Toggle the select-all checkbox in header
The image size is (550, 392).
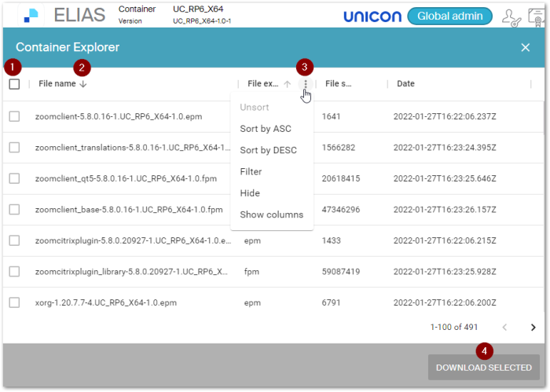[14, 84]
